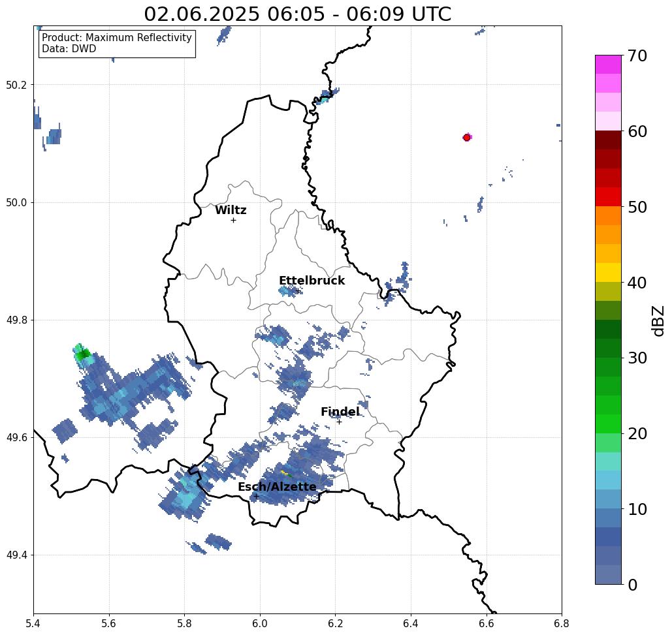
Task: Click the Findel location cross marker
Action: [339, 422]
